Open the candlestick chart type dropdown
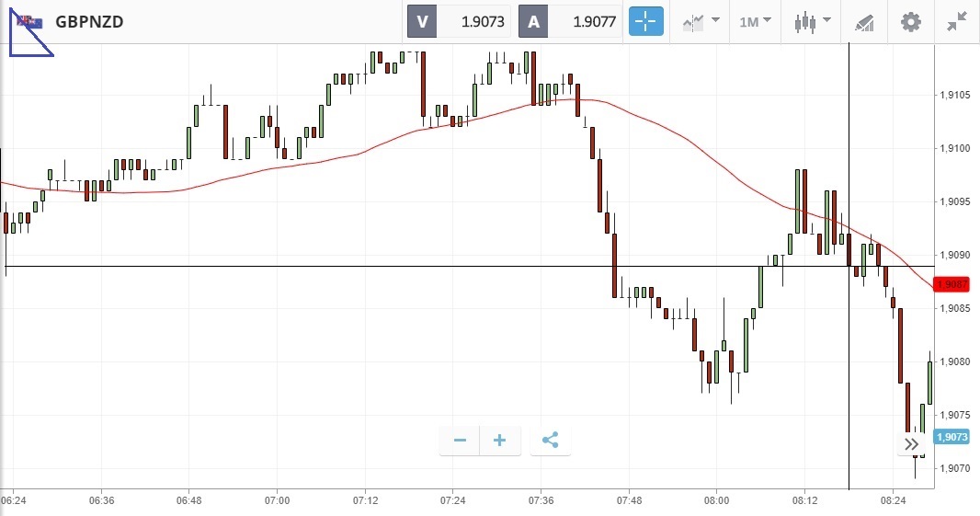This screenshot has width=980, height=516. pyautogui.click(x=813, y=21)
